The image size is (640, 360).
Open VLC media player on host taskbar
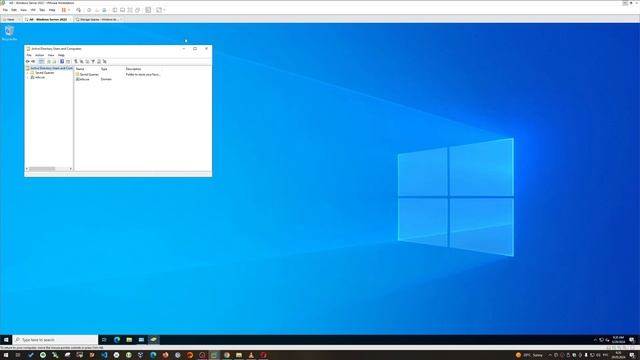251,355
